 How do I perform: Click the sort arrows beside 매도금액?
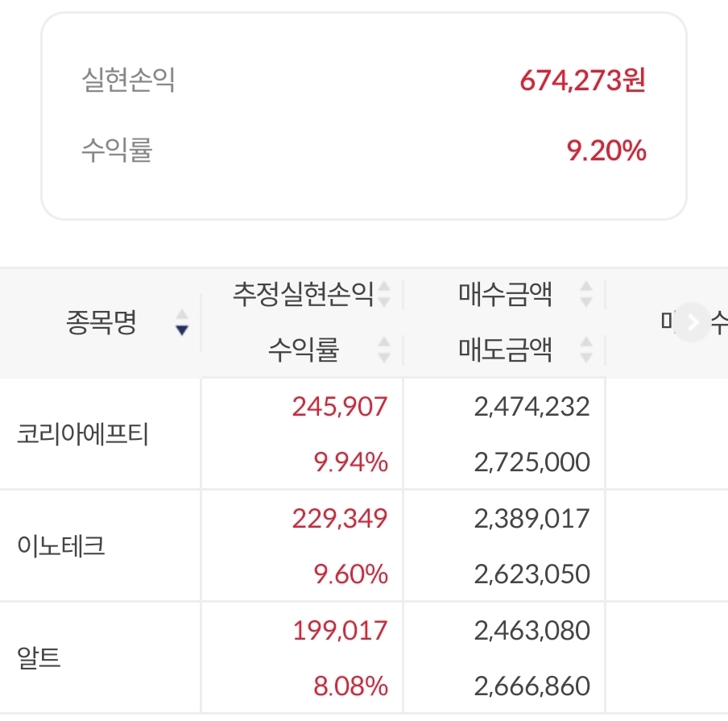click(586, 350)
